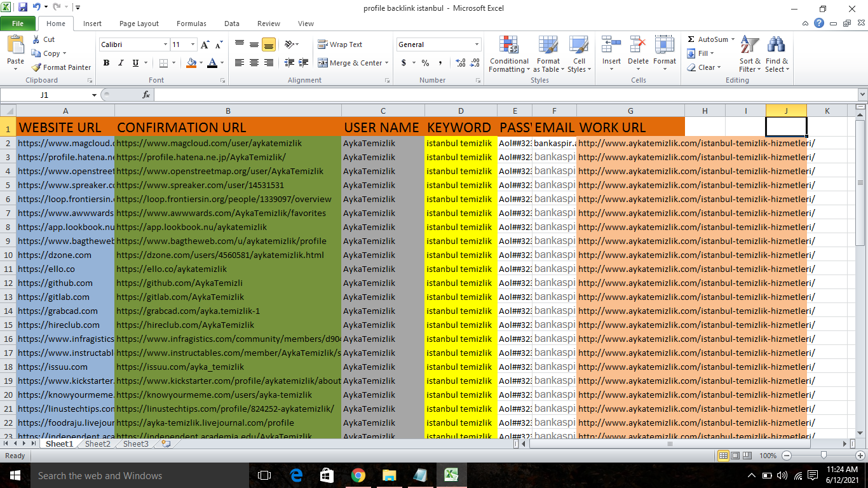
Task: Select the Format Painter tool
Action: point(60,67)
